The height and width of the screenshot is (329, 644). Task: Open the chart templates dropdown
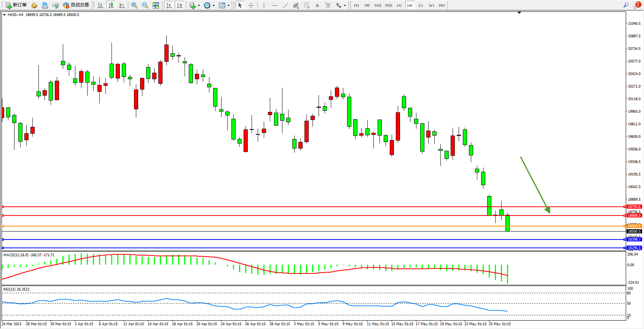click(x=228, y=5)
